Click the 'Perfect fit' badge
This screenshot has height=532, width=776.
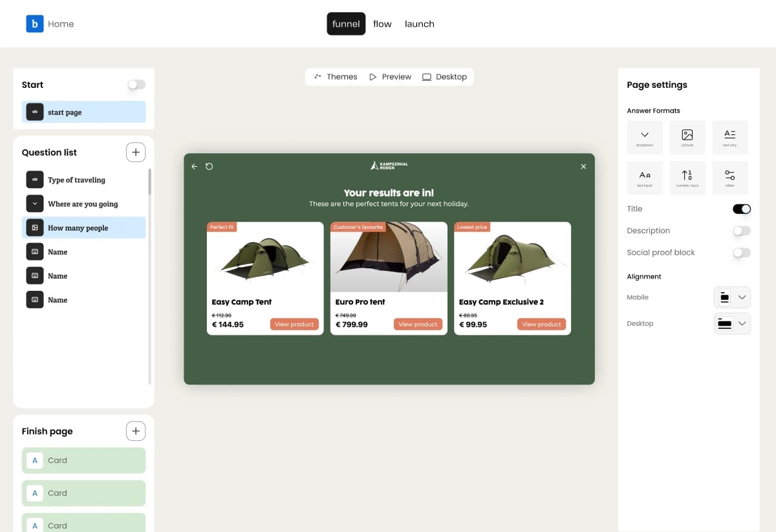(x=222, y=227)
